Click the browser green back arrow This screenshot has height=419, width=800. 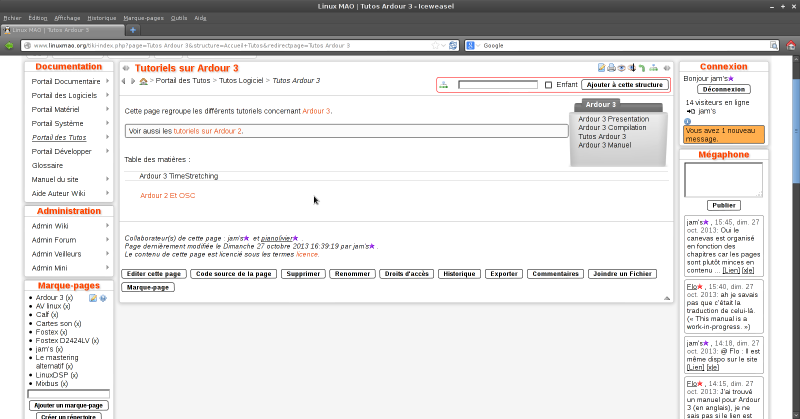(9, 45)
